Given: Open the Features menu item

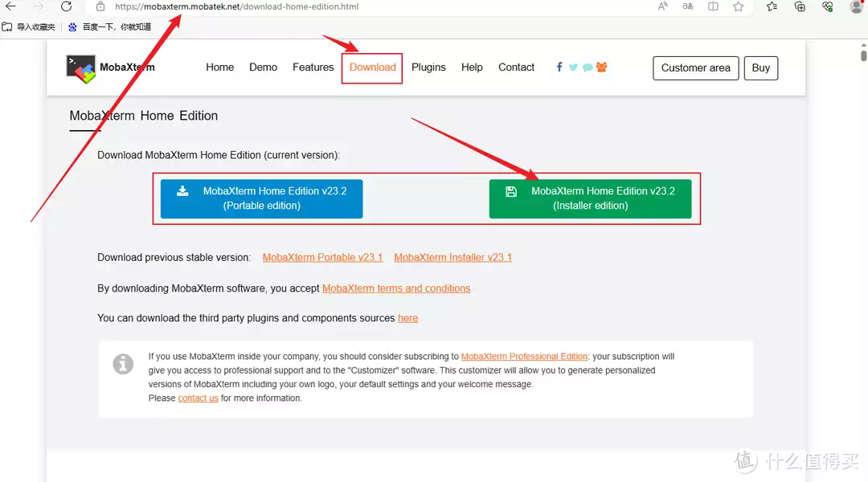Looking at the screenshot, I should (x=313, y=67).
